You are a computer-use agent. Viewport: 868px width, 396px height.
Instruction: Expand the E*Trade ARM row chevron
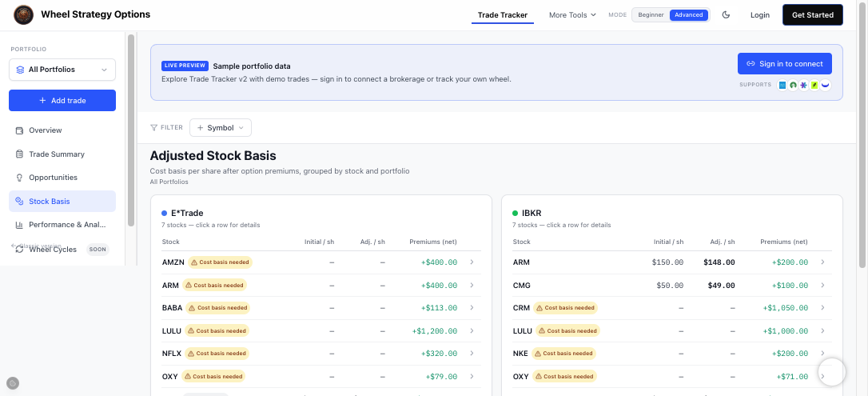(x=472, y=286)
